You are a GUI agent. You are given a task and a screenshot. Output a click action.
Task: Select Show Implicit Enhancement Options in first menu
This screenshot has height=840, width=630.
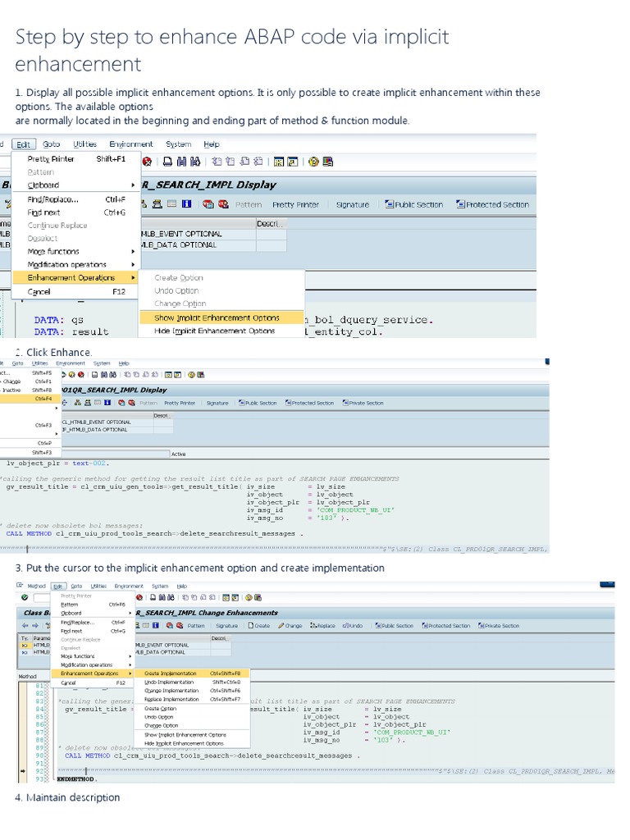217,317
